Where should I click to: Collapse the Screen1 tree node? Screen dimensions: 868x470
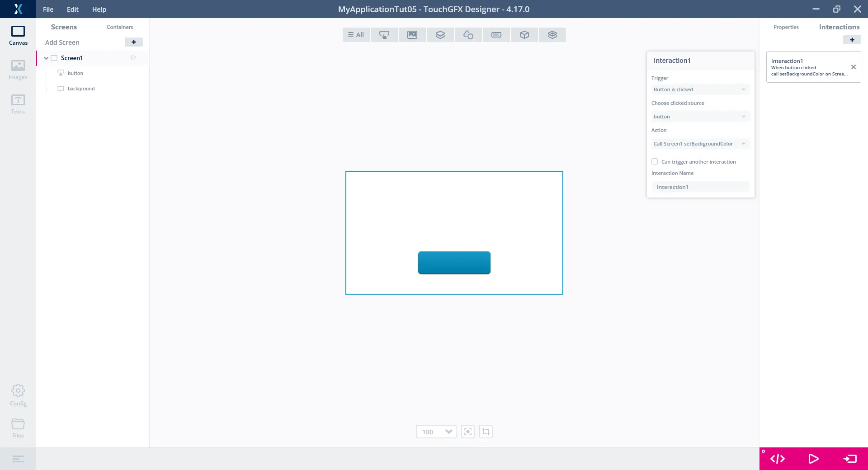pos(46,58)
